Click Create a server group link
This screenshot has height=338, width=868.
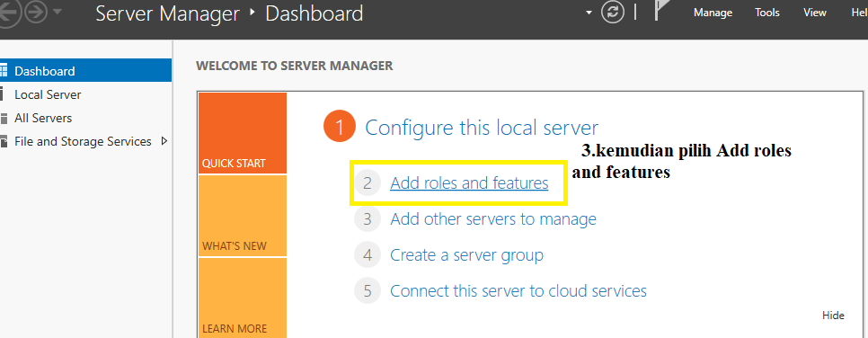pos(466,255)
